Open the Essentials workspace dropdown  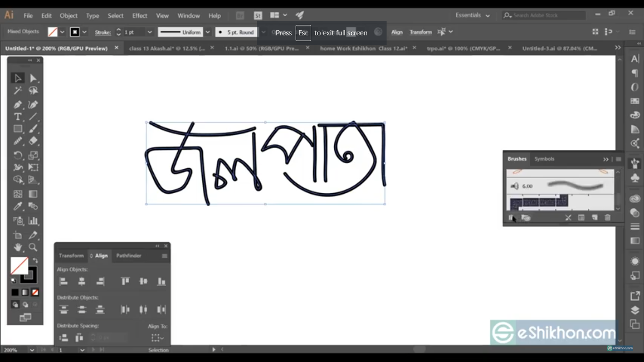[x=472, y=16]
